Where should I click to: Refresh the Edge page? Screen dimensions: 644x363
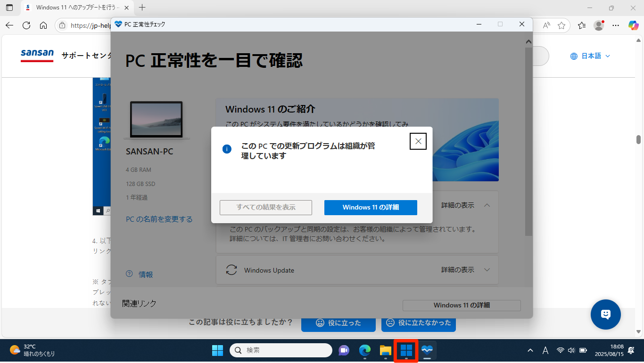coord(26,25)
